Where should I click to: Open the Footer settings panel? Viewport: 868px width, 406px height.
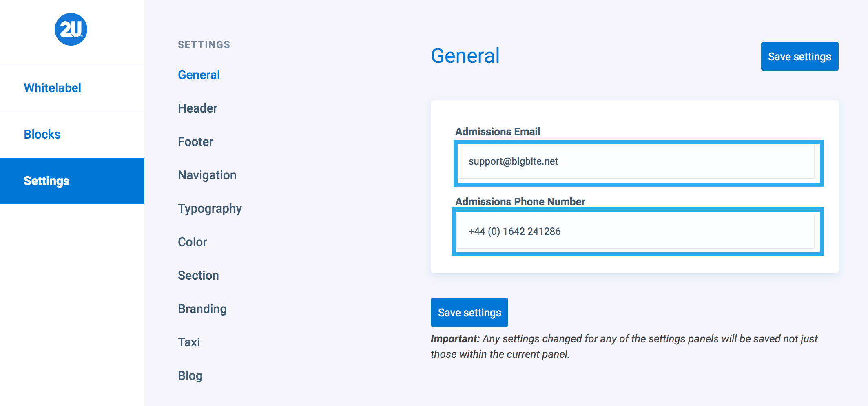pos(195,142)
